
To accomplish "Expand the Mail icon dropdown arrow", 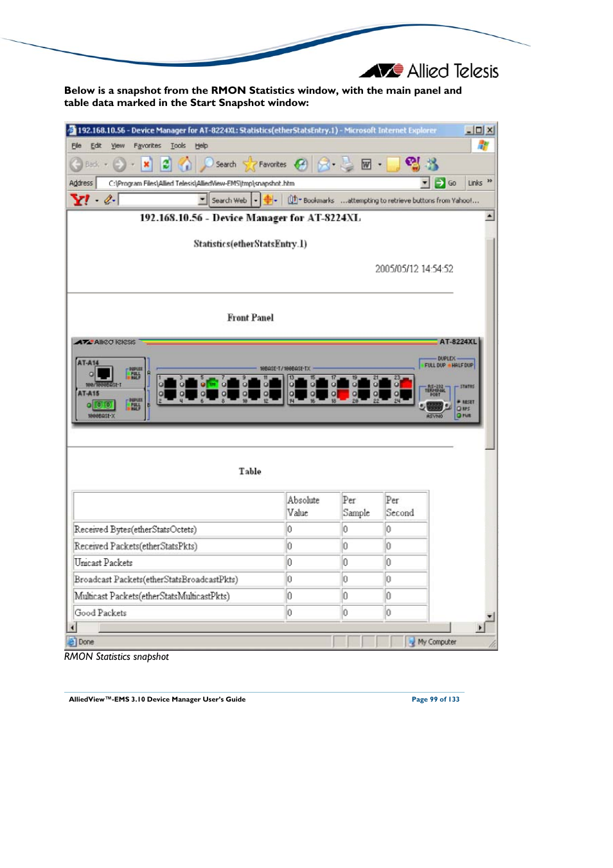I will pos(334,164).
